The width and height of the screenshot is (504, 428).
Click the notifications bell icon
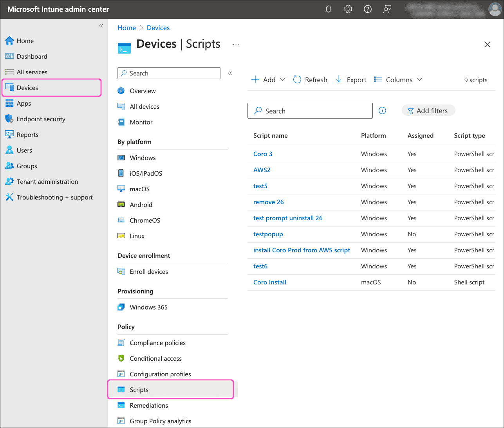pos(328,9)
